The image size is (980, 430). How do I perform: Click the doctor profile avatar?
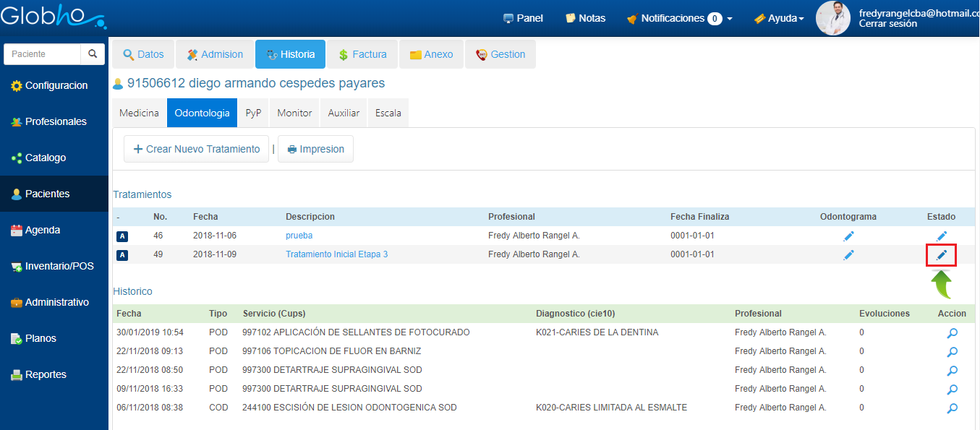point(833,18)
